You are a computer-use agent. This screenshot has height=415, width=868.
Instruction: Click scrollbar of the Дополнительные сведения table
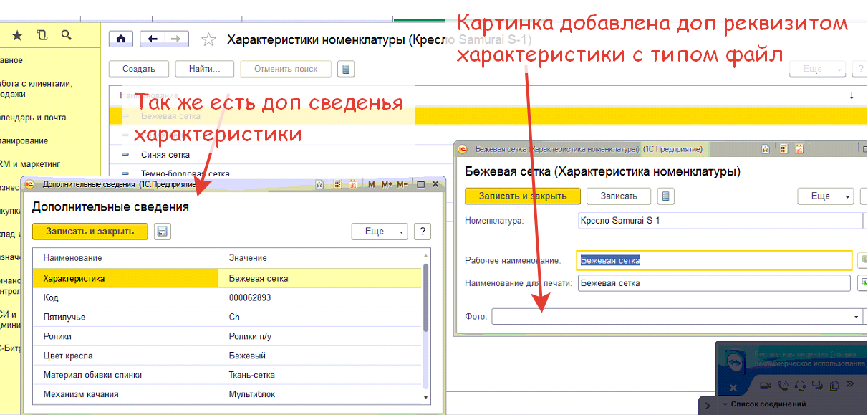[426, 301]
